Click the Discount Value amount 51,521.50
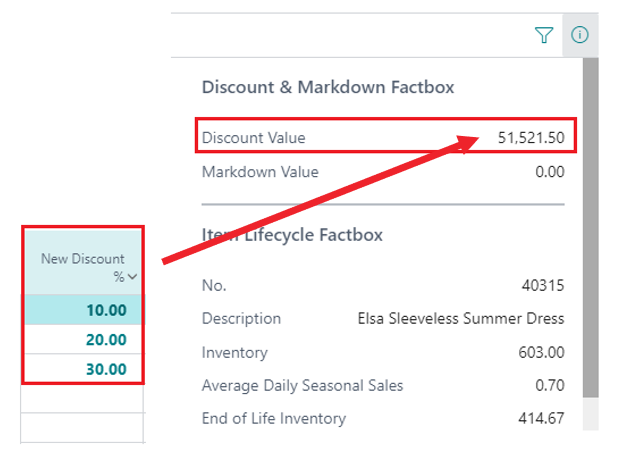 tap(530, 138)
